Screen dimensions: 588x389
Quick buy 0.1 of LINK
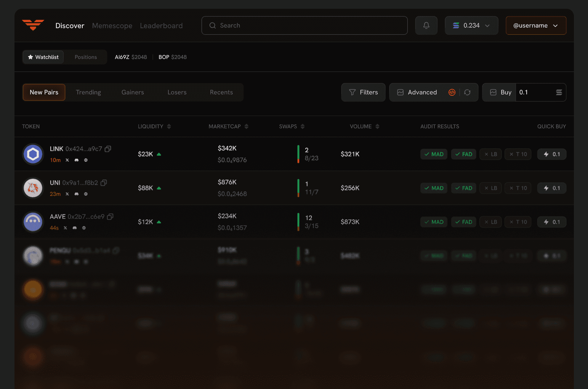[551, 154]
